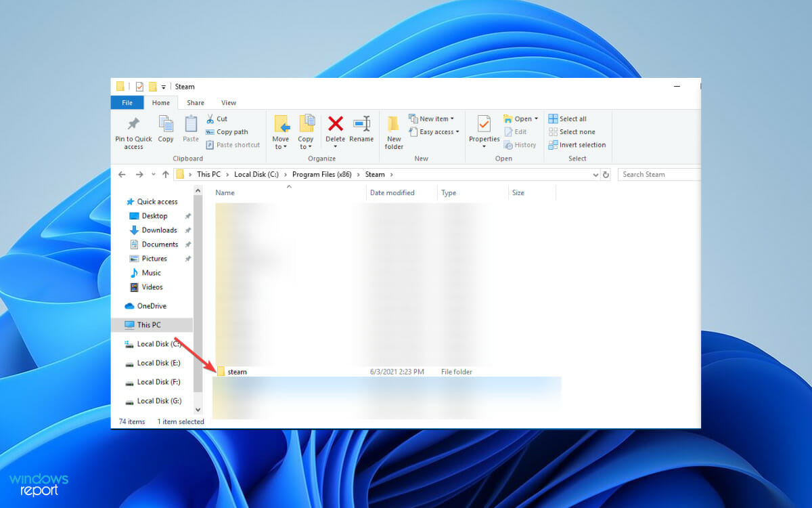Screen dimensions: 812x508
Task: Sort by the Type column header
Action: tap(473, 192)
